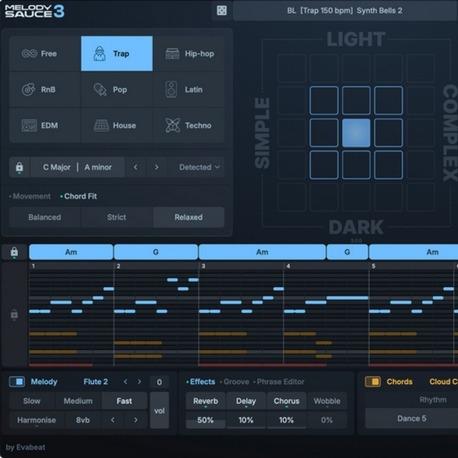Click the pad directly above the center pad
Viewport: 458px width, 458px height.
click(356, 100)
